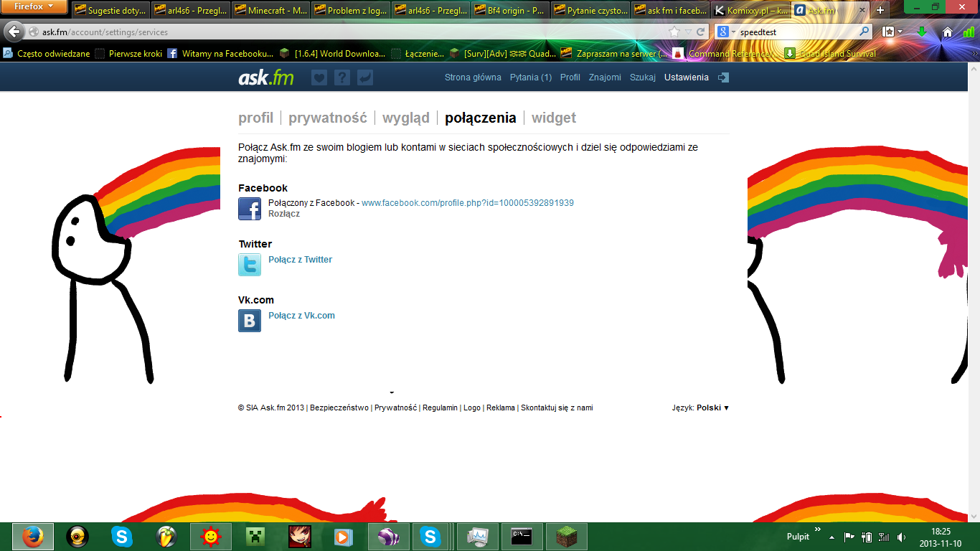Open downloads with the green arrow icon
This screenshot has width=980, height=551.
point(922,32)
